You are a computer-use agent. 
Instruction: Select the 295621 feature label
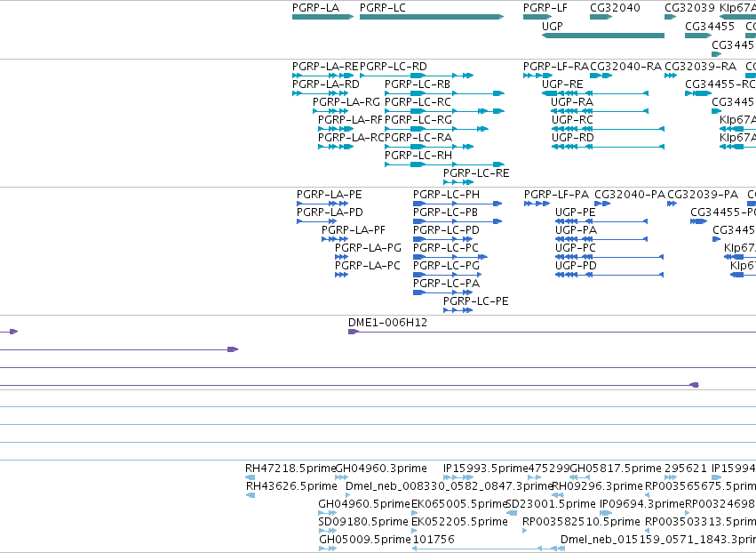click(686, 469)
